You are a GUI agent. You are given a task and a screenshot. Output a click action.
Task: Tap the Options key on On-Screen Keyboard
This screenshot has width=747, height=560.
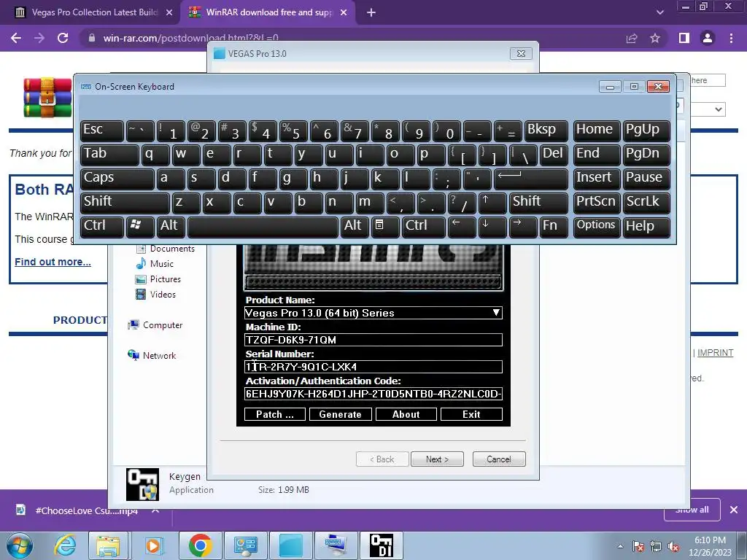tap(597, 226)
